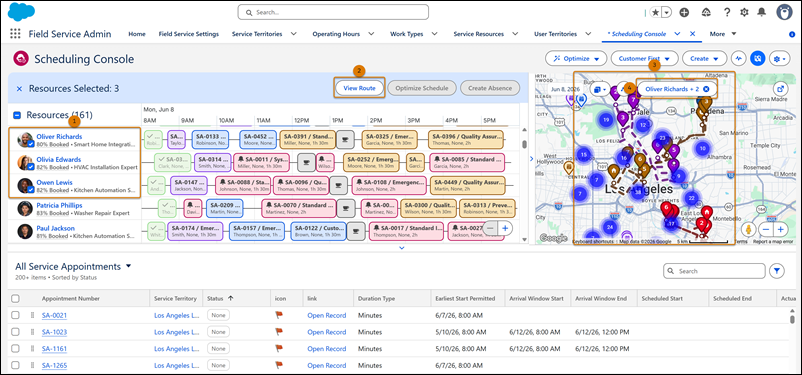Expand the Service Territories tab chevron
The width and height of the screenshot is (802, 375).
[294, 34]
